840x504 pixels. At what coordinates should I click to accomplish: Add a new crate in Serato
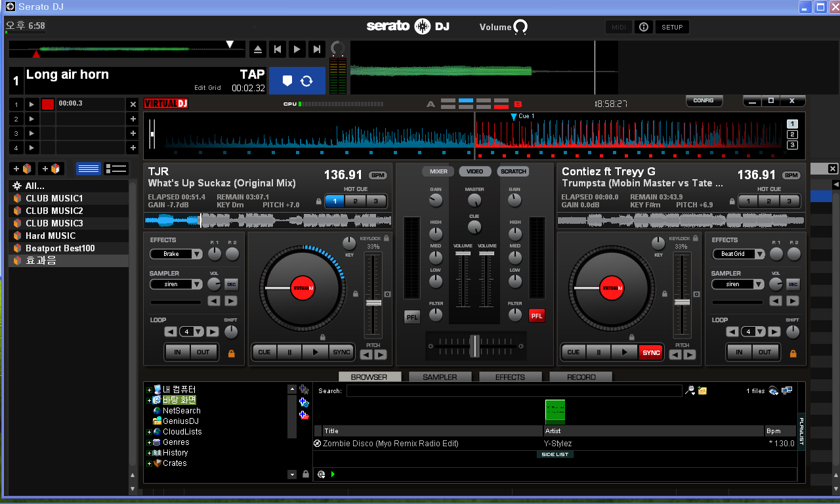[23, 169]
